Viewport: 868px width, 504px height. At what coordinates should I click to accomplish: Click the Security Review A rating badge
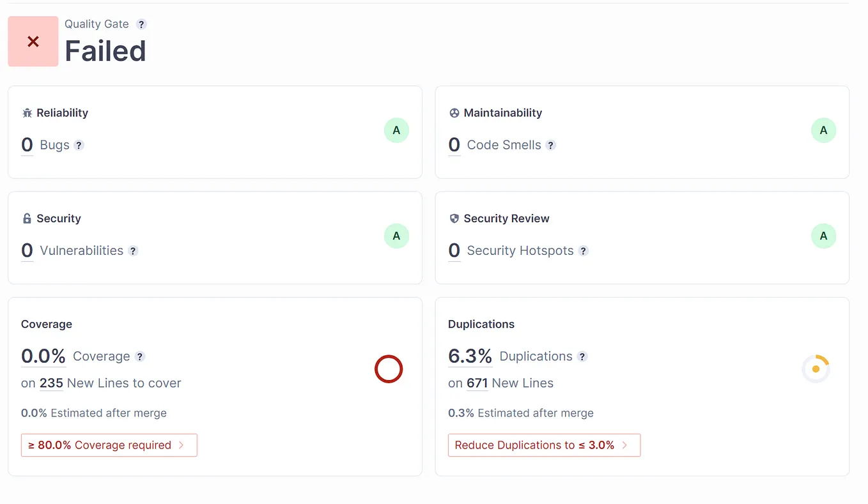[x=824, y=236]
